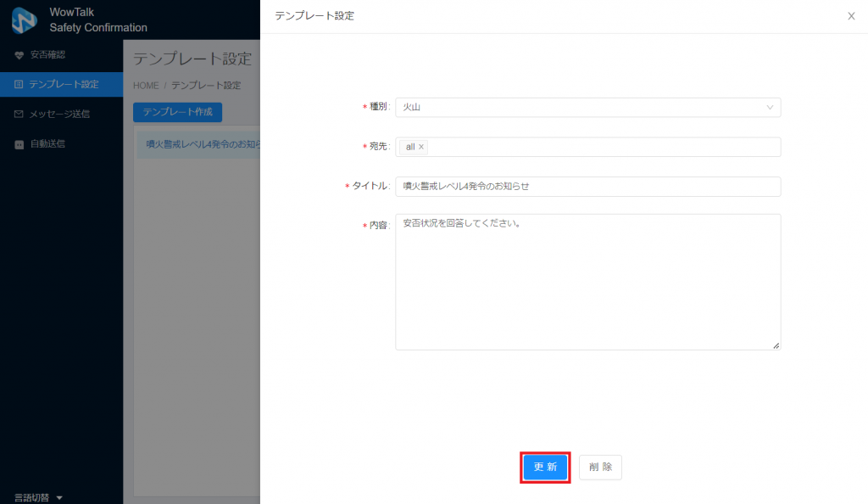Click the WowTalk Safety Confirmation title
The image size is (868, 504).
98,20
